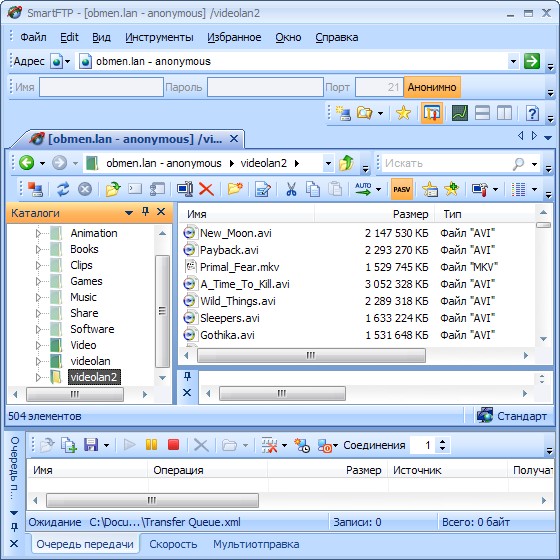Click the Порт input field
This screenshot has width=560, height=560.
[x=379, y=87]
